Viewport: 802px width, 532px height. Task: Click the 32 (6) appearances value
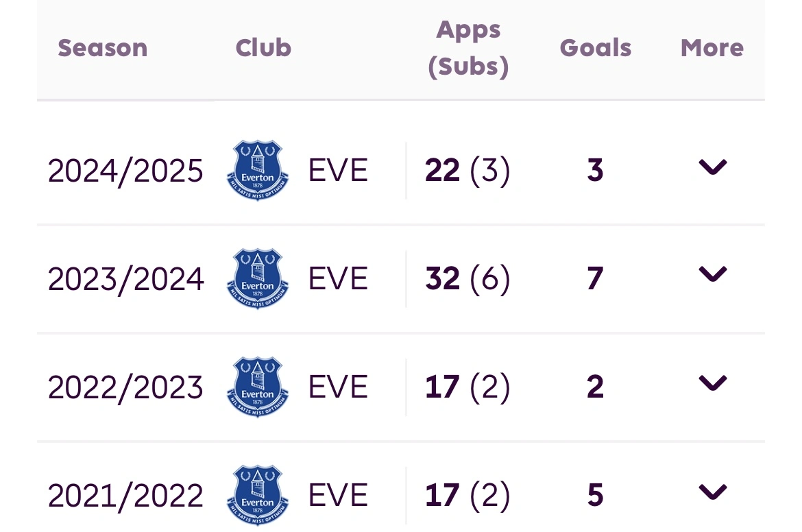467,279
